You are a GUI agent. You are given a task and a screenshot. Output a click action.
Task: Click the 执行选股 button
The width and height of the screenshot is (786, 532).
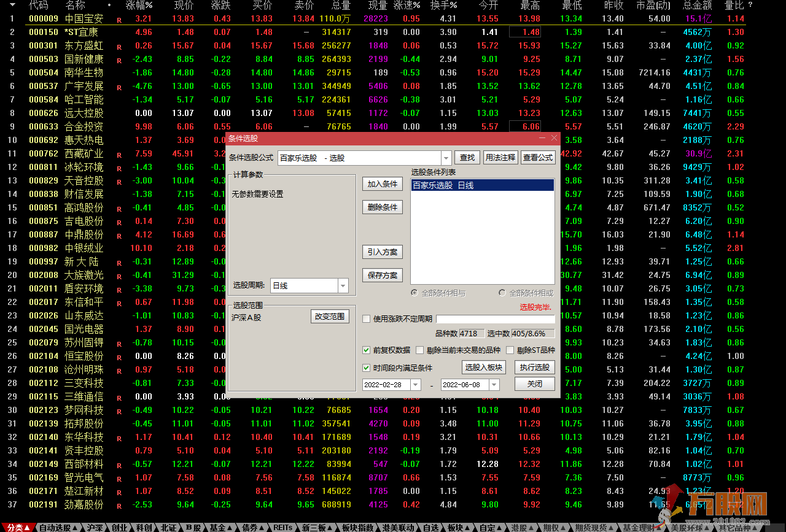click(x=534, y=368)
